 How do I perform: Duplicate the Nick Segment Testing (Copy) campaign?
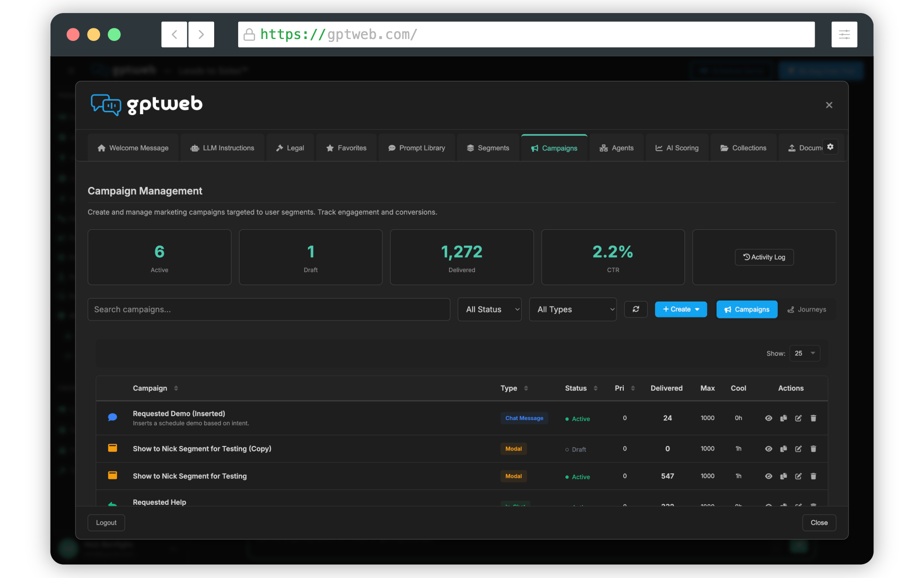pos(783,448)
